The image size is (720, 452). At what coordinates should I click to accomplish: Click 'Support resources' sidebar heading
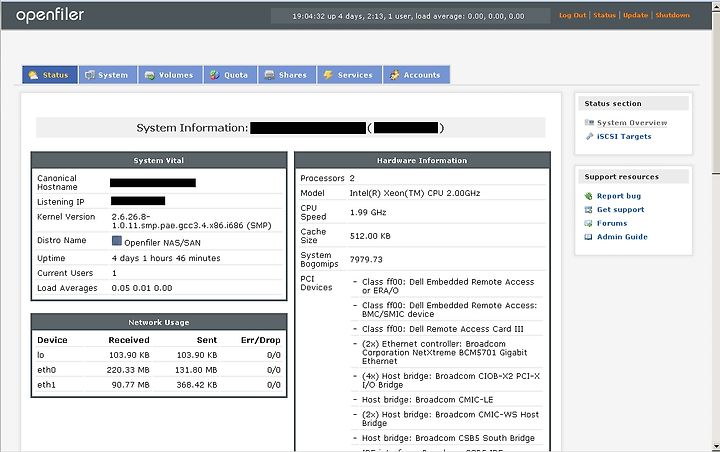point(621,177)
